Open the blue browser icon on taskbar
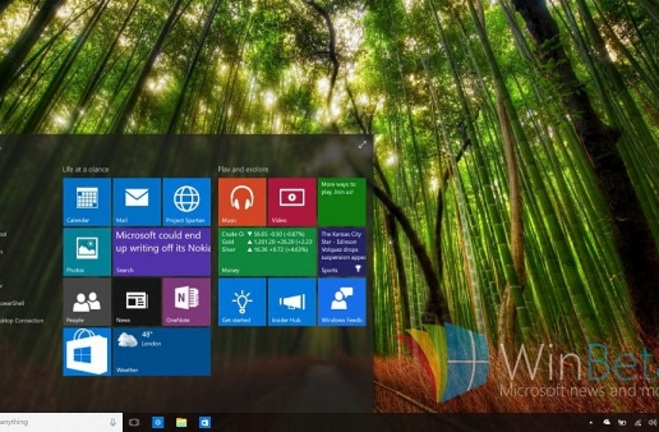This screenshot has height=432, width=659. (158, 422)
